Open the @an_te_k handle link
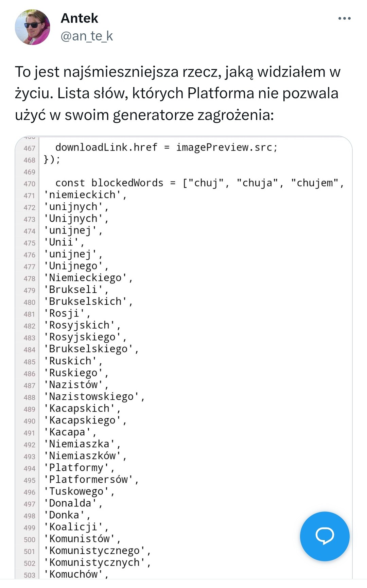 click(x=87, y=36)
